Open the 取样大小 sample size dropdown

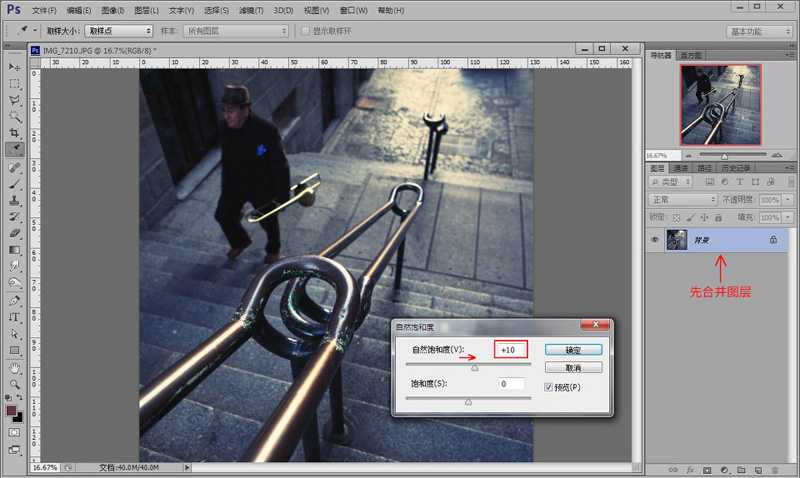pyautogui.click(x=118, y=31)
